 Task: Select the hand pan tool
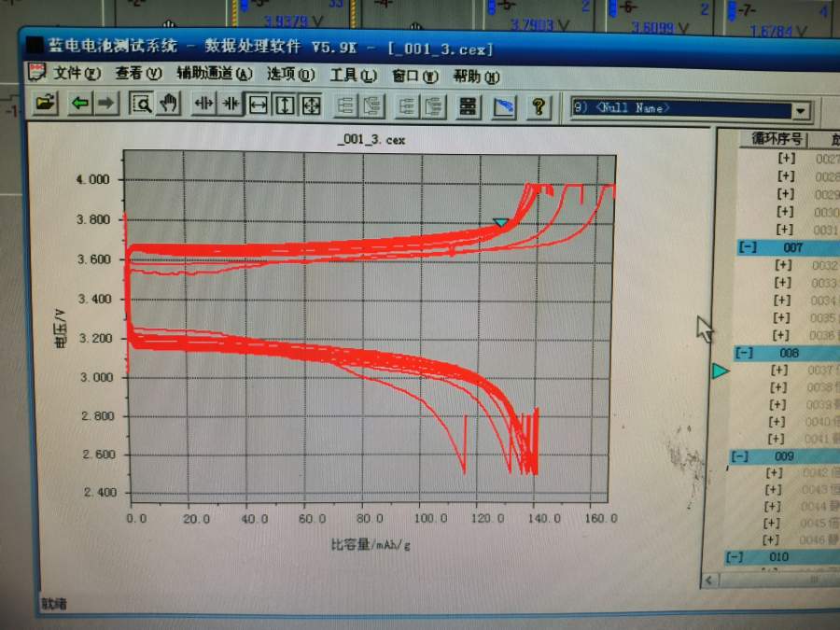tap(168, 104)
